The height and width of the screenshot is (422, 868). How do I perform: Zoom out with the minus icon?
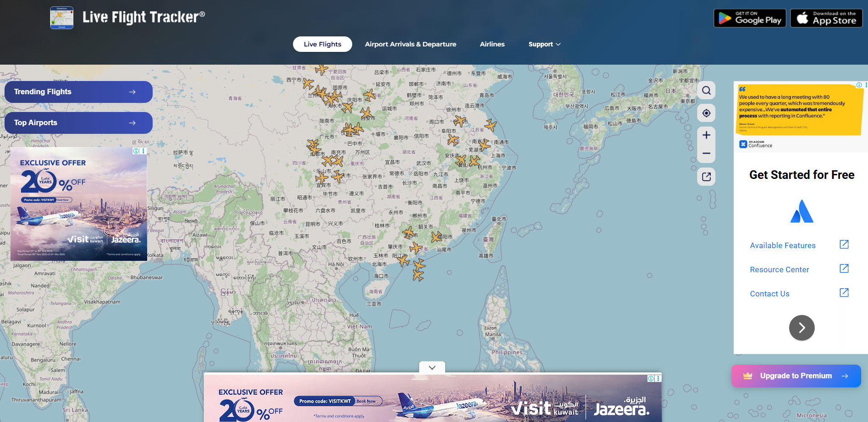point(706,153)
